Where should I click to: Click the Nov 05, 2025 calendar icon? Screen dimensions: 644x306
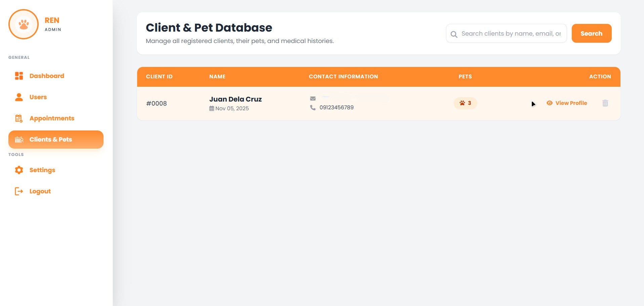[x=211, y=108]
